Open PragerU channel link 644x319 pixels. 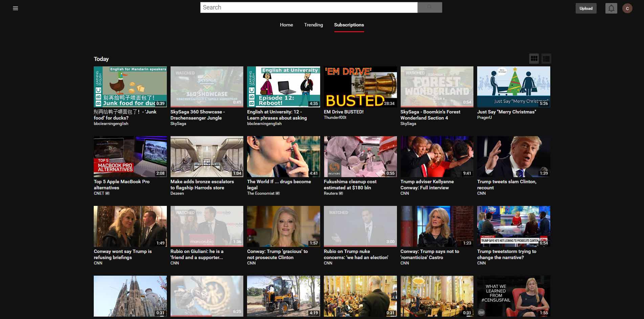coord(484,118)
